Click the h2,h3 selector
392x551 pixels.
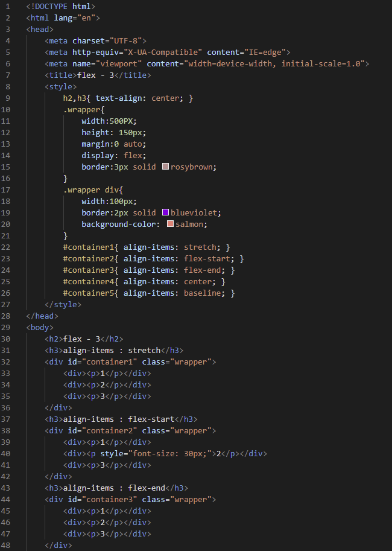(x=74, y=98)
